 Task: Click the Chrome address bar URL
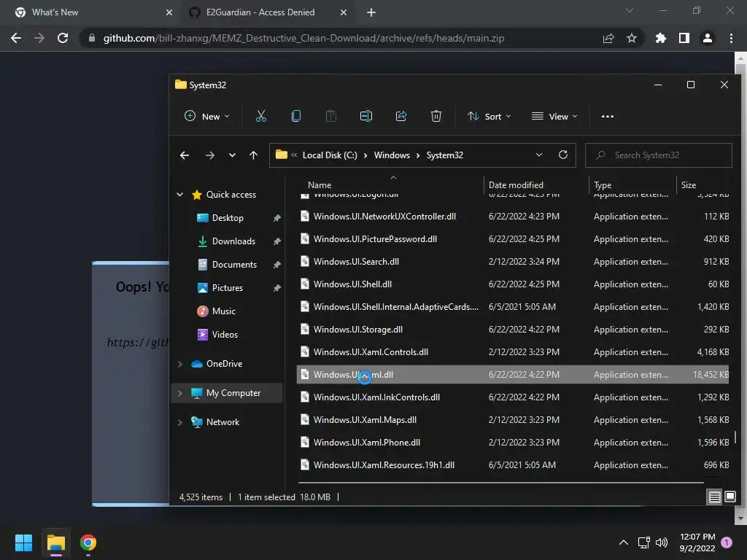click(303, 38)
